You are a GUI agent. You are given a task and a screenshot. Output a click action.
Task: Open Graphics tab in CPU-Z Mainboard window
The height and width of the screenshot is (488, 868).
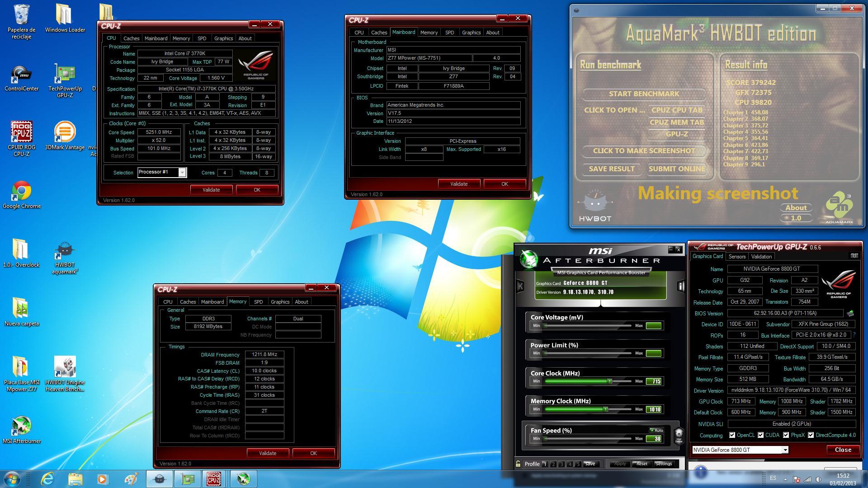(x=471, y=33)
